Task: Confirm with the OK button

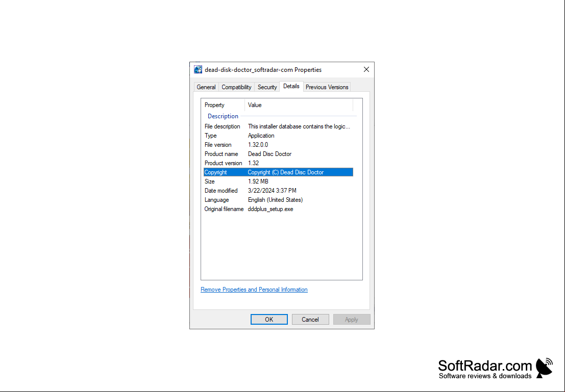Action: point(269,320)
